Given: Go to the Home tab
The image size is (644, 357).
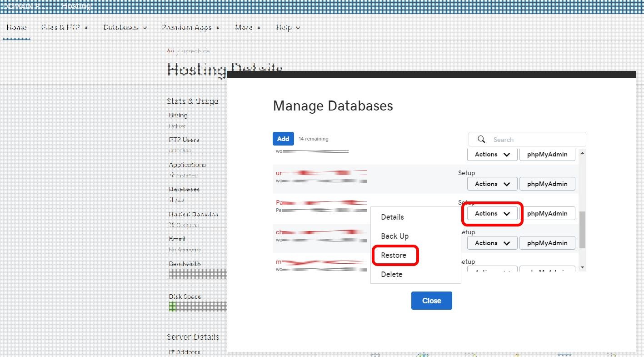Looking at the screenshot, I should [x=16, y=28].
